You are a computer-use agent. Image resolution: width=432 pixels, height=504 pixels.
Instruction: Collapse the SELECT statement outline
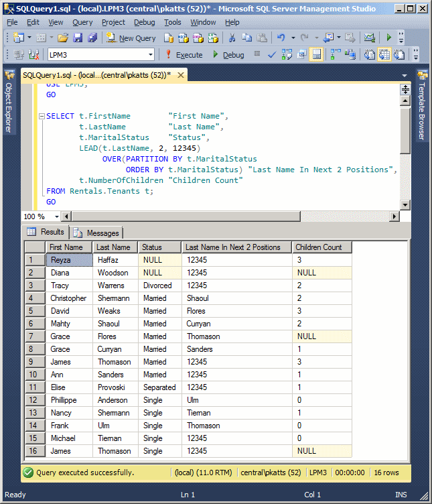42,117
